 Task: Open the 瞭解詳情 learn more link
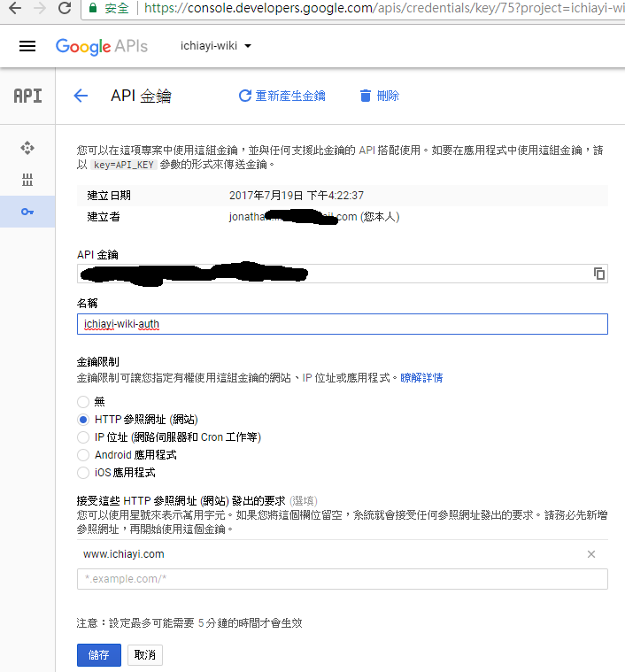[421, 377]
